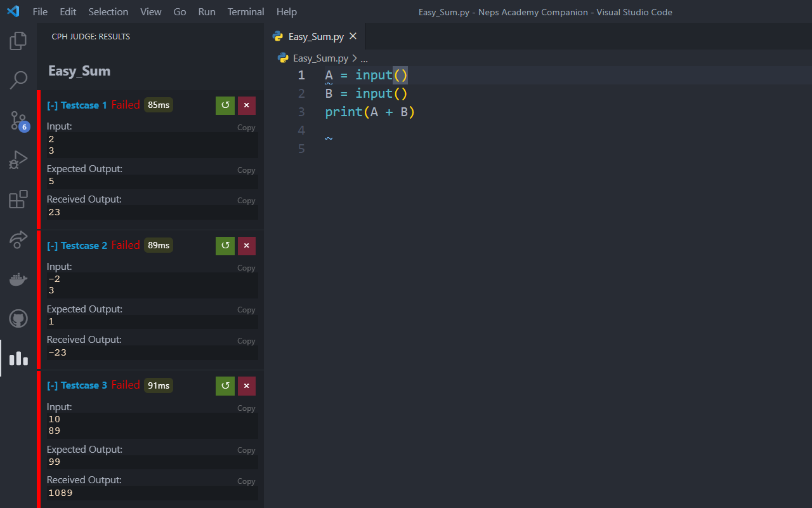Open the Explorer view in activity bar
Screen dimensions: 812x508
point(18,41)
